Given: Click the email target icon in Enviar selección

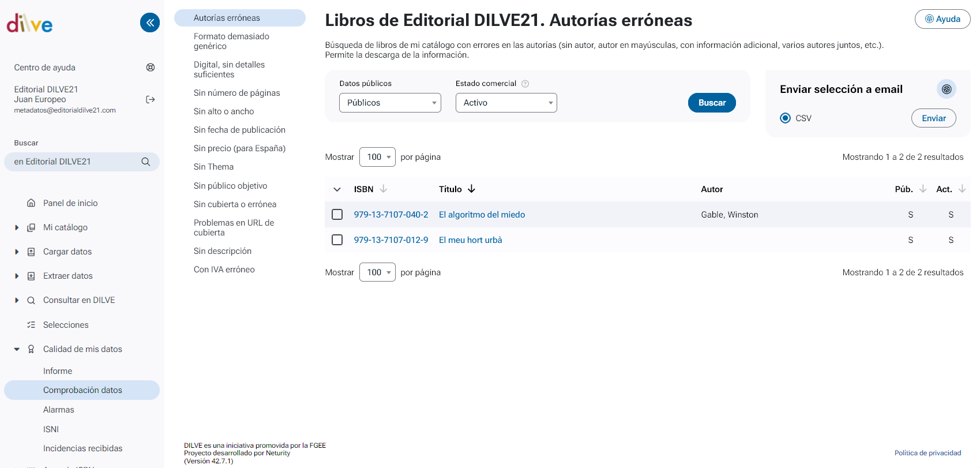Looking at the screenshot, I should click(946, 89).
